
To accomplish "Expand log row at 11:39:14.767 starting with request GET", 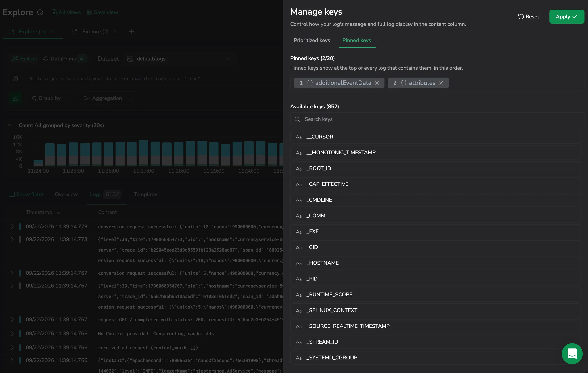I will pos(12,320).
